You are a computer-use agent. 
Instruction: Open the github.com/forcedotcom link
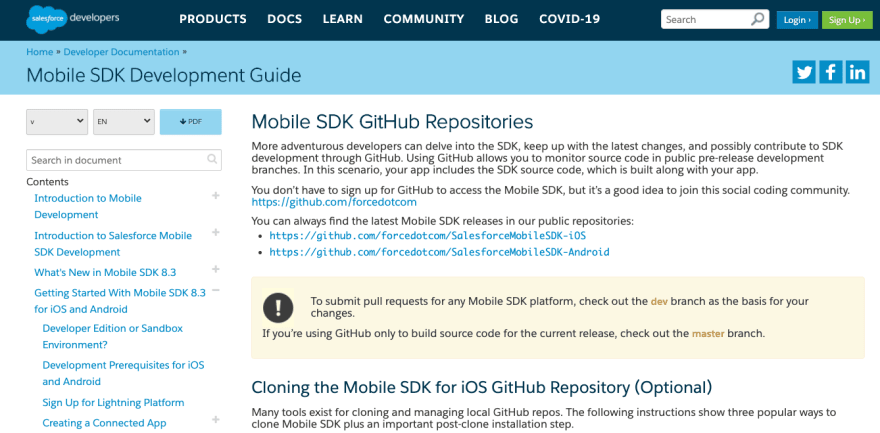click(334, 202)
